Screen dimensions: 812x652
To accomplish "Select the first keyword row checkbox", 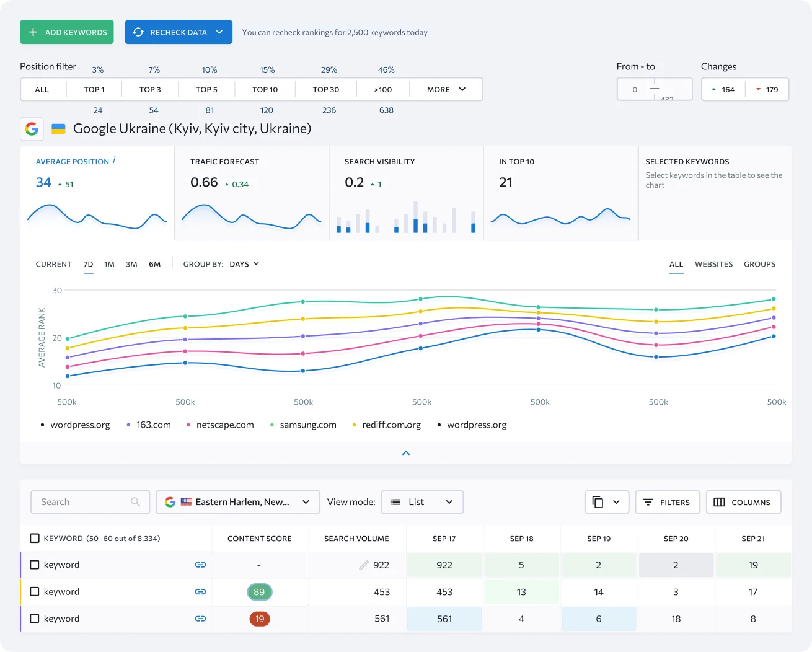I will click(35, 565).
